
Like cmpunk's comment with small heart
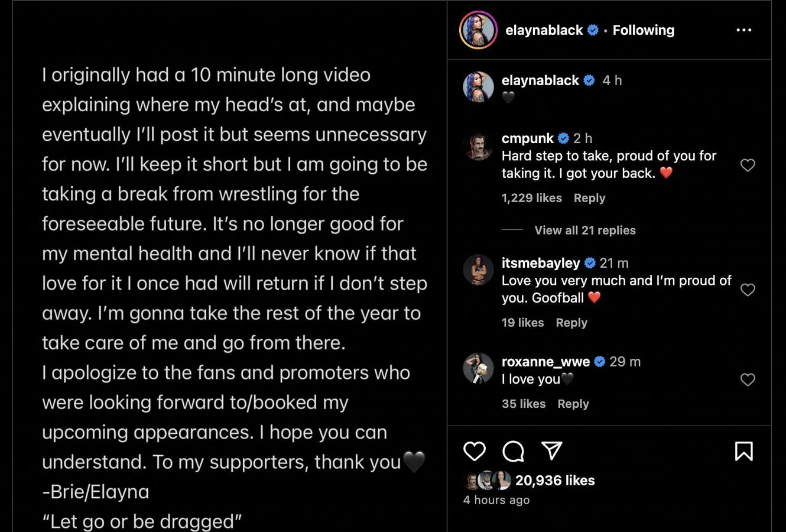coord(748,166)
